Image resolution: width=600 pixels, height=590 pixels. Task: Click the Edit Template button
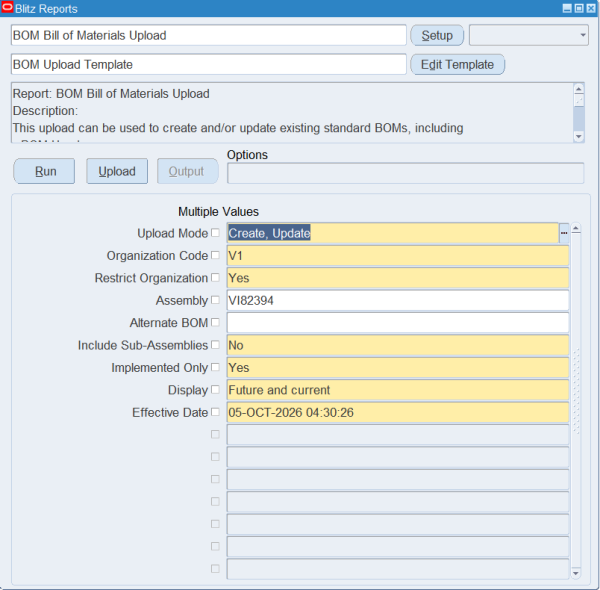pos(457,64)
